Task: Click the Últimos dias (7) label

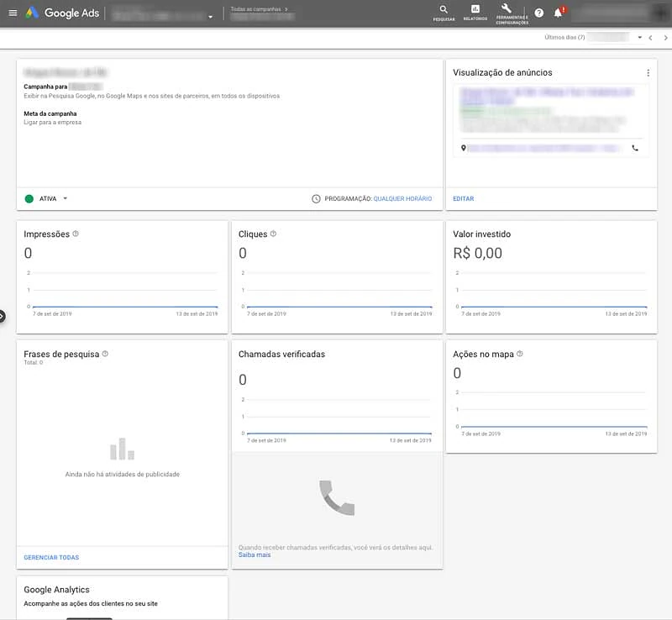Action: [564, 37]
